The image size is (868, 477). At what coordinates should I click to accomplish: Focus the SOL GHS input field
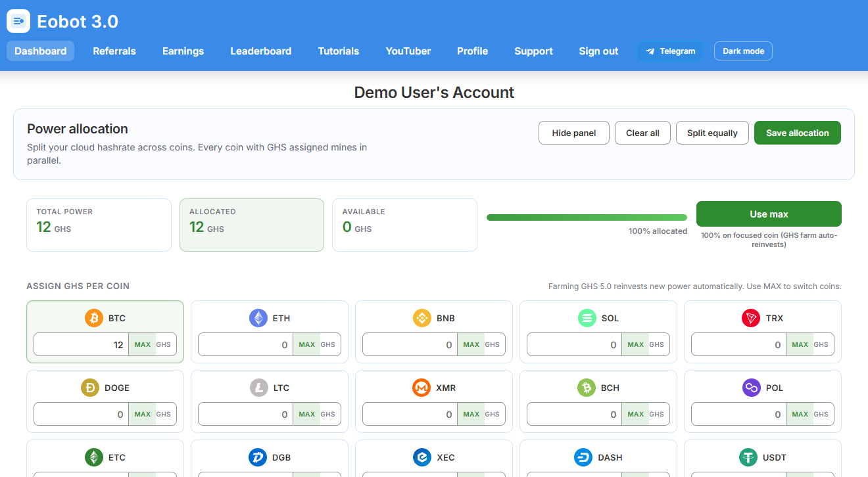tap(575, 344)
